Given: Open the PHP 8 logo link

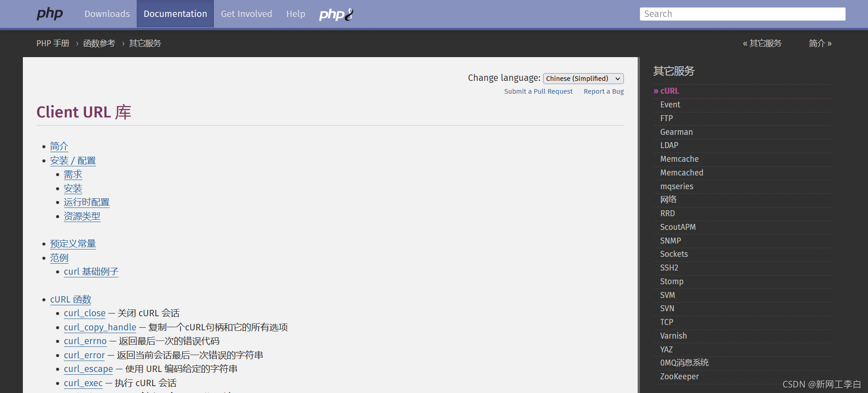Looking at the screenshot, I should pos(336,15).
